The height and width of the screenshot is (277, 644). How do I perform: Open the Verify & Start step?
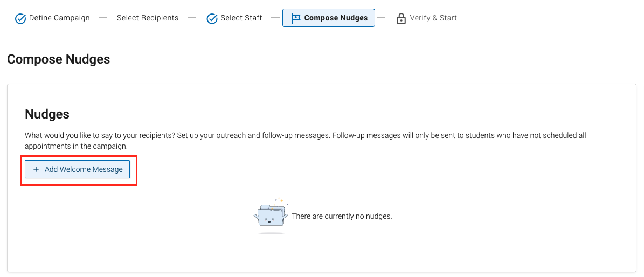[x=426, y=18]
